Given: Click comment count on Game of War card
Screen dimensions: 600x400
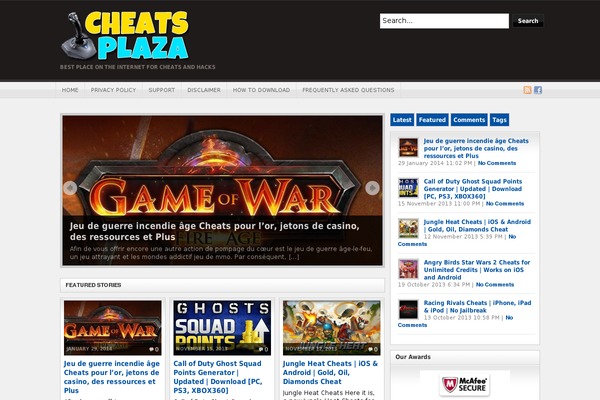Looking at the screenshot, I should (x=154, y=349).
